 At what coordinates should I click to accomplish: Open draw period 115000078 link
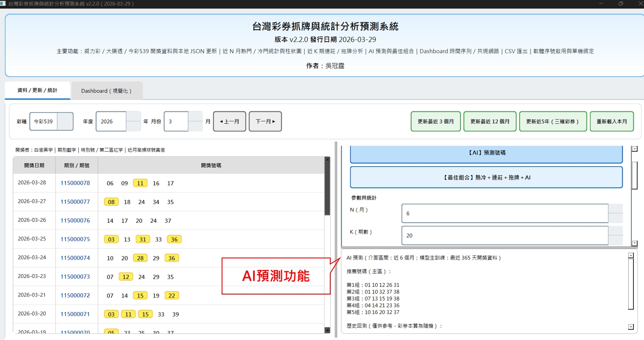point(75,183)
